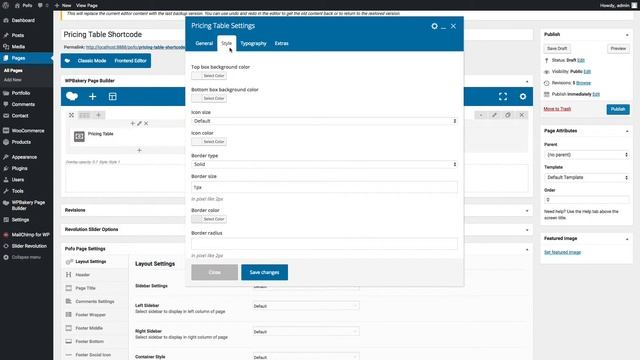Select color for Top box background
Image resolution: width=640 pixels, height=360 pixels.
pos(209,76)
